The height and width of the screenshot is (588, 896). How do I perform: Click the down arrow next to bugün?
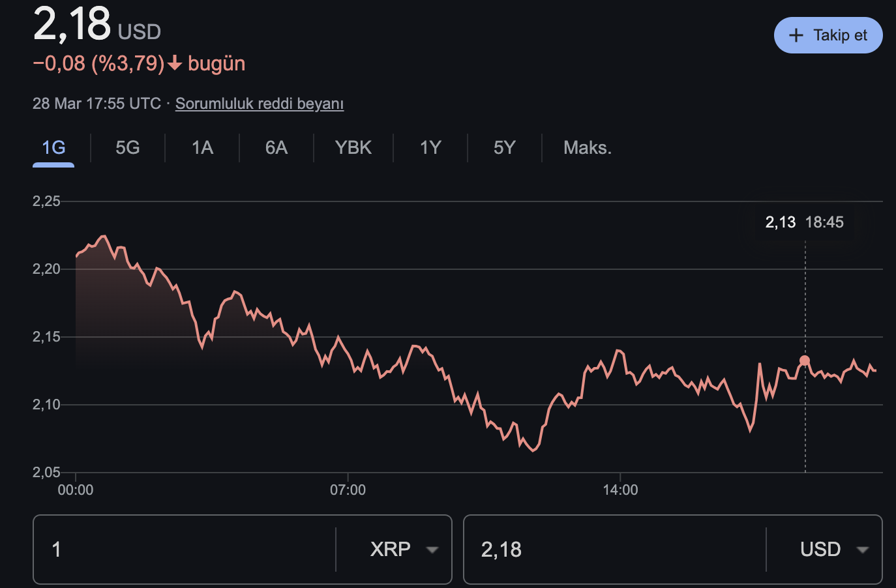(175, 63)
